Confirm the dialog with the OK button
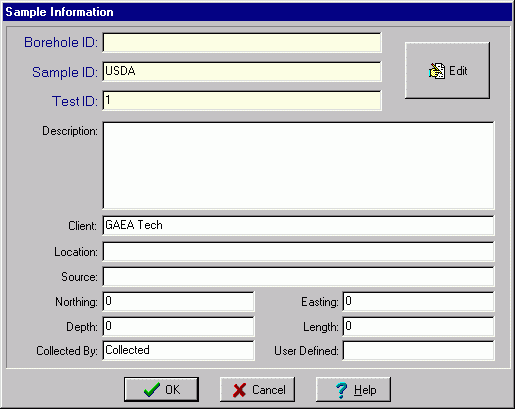Image resolution: width=515 pixels, height=409 pixels. pyautogui.click(x=161, y=389)
